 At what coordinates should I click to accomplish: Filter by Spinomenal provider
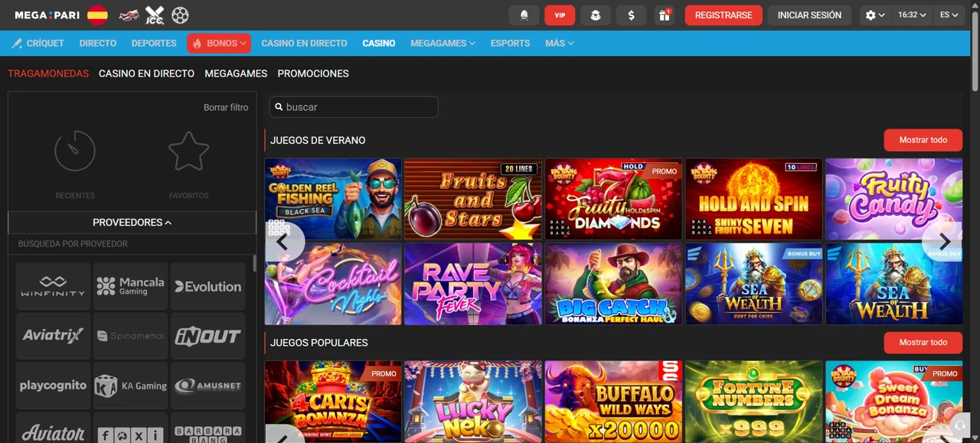(131, 336)
